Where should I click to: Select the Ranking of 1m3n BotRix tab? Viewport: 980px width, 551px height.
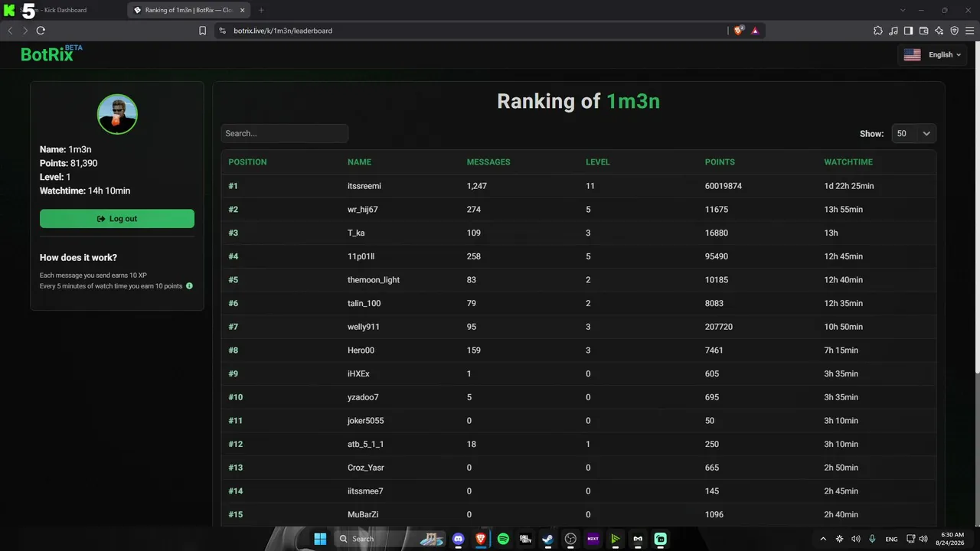(189, 10)
